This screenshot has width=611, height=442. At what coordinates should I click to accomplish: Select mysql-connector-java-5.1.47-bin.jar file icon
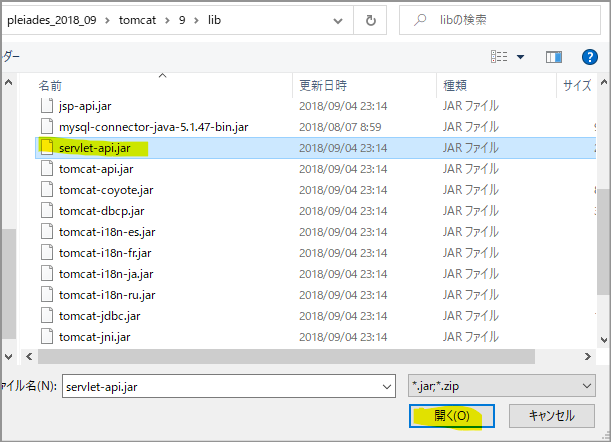click(47, 127)
